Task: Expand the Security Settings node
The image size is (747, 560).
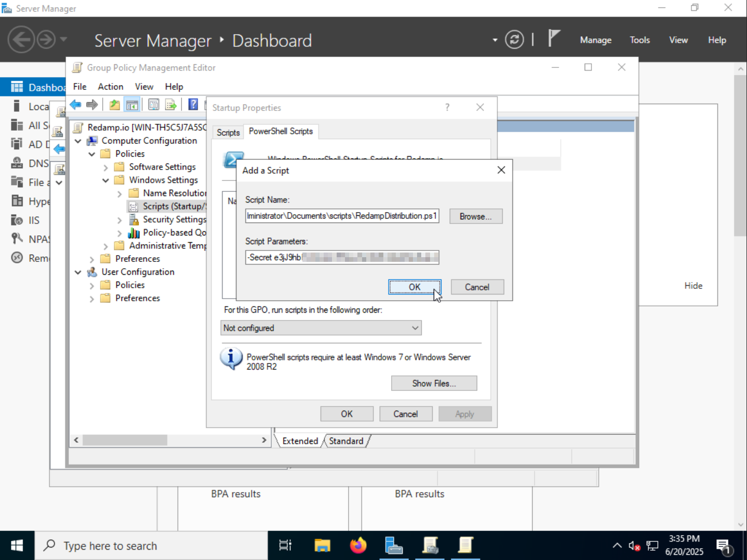Action: 119,220
